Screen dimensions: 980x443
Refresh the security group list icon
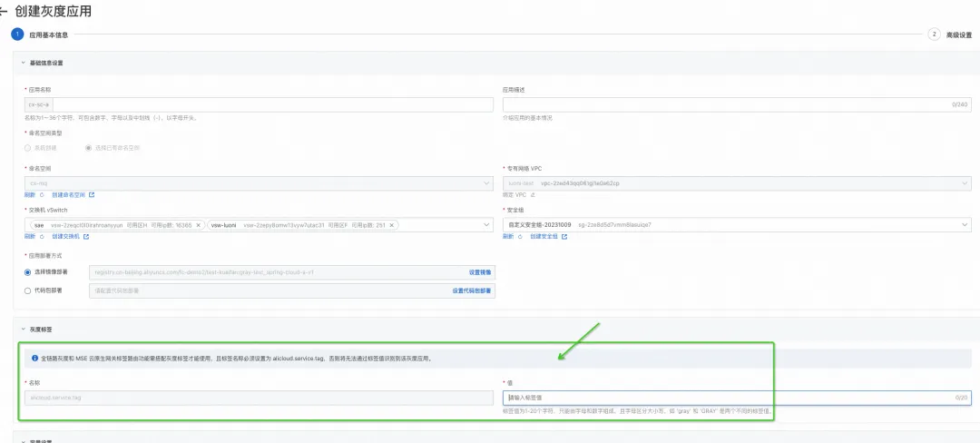point(519,237)
